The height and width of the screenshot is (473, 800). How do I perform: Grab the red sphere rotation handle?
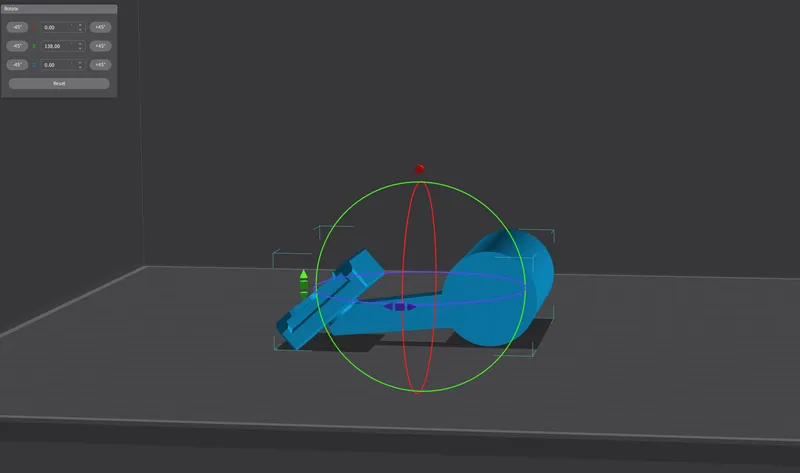[419, 168]
